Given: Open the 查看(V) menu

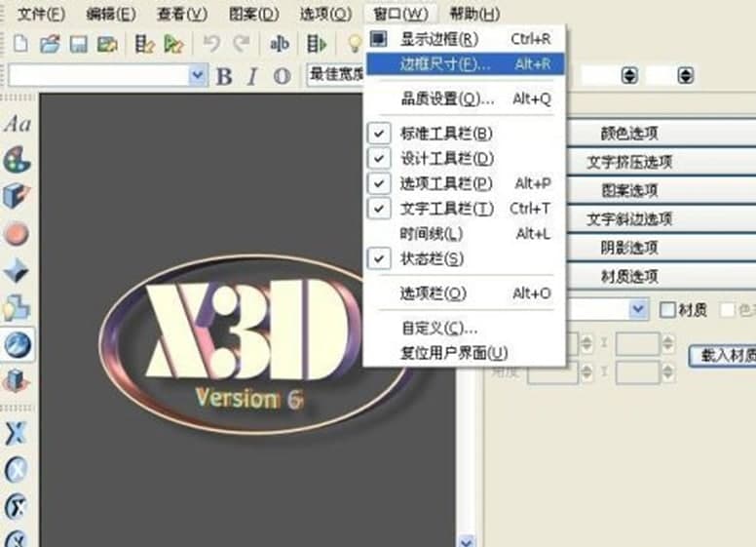Looking at the screenshot, I should pyautogui.click(x=182, y=14).
